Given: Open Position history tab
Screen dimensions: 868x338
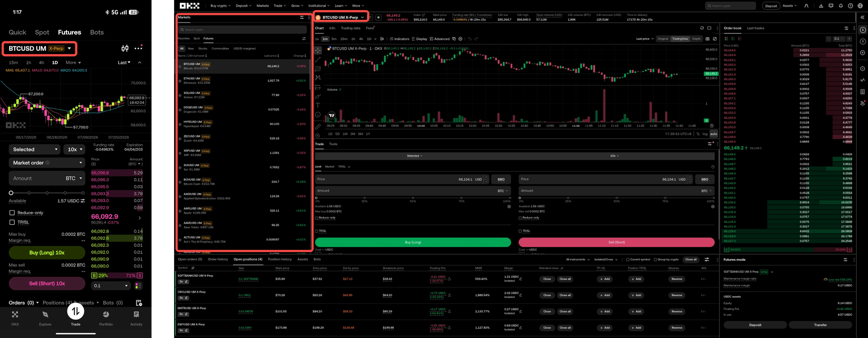Looking at the screenshot, I should [280, 259].
